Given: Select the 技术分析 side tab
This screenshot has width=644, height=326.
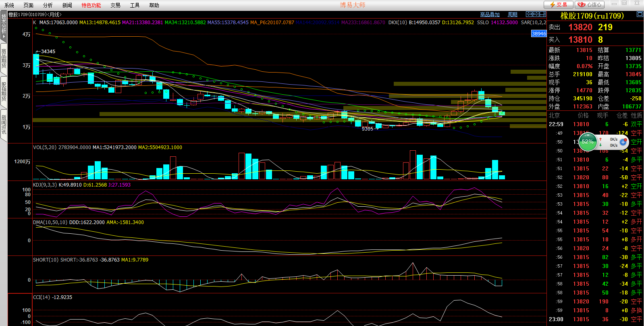Looking at the screenshot, I should tap(4, 26).
